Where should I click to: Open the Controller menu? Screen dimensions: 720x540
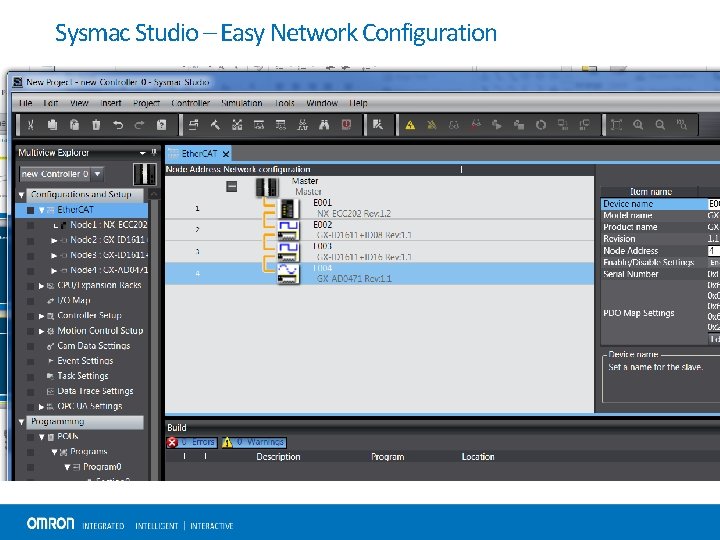click(x=190, y=103)
